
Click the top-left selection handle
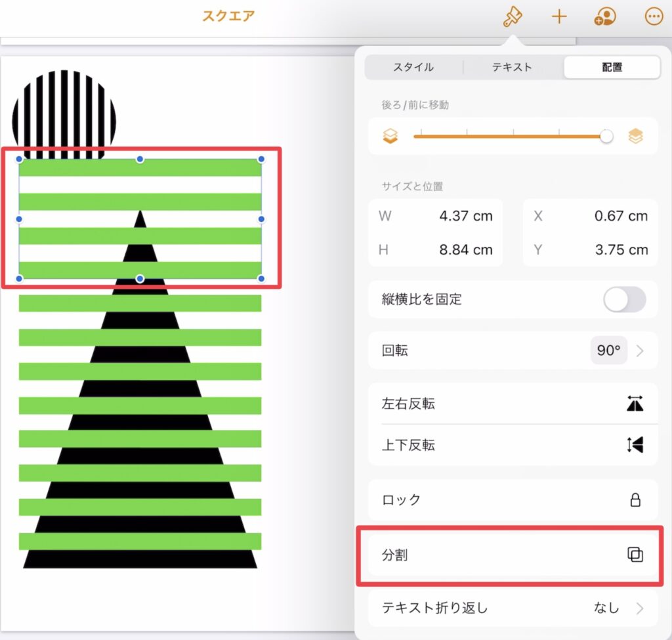[19, 160]
